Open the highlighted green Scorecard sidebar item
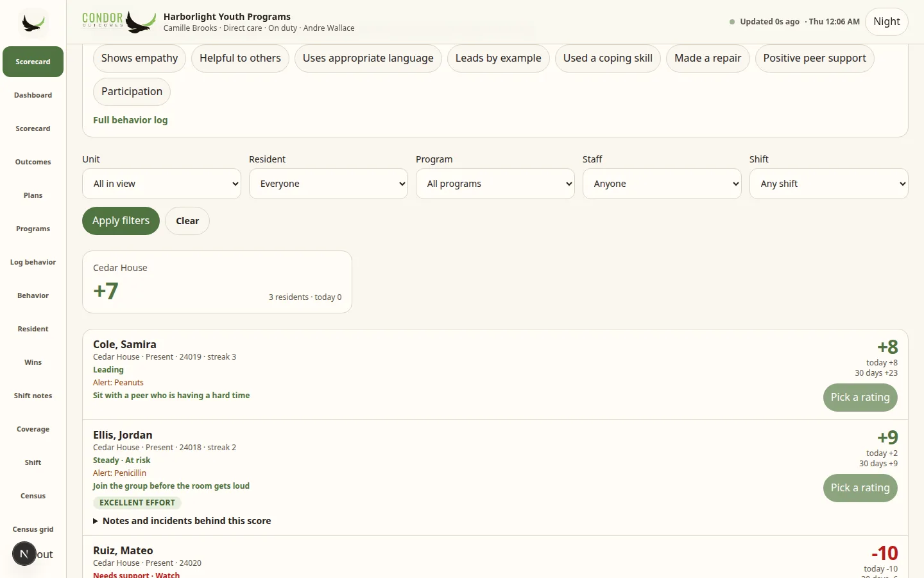Screen dimensions: 924x578 [x=33, y=62]
